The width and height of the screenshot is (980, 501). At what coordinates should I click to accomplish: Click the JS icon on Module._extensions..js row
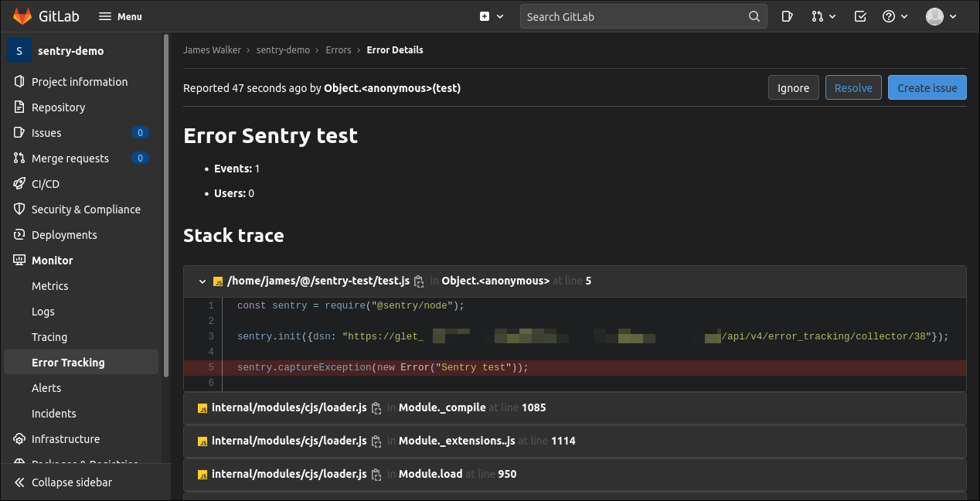click(202, 441)
